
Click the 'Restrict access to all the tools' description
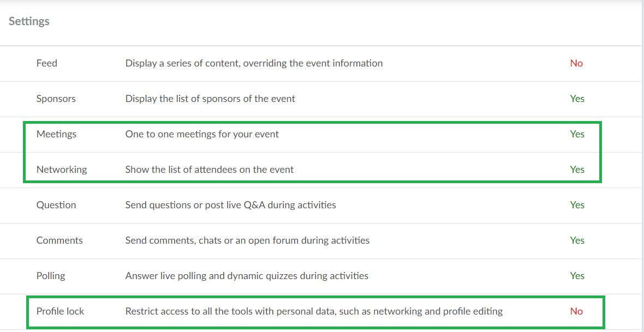314,311
